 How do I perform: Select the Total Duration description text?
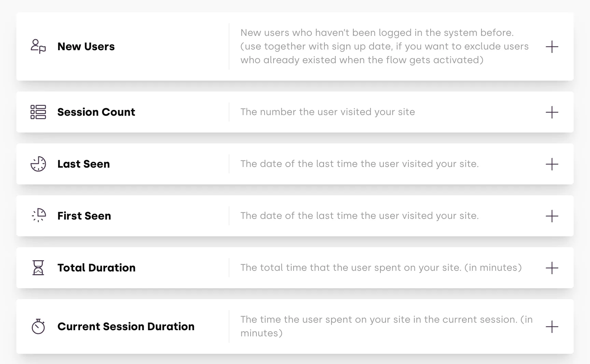pyautogui.click(x=381, y=268)
